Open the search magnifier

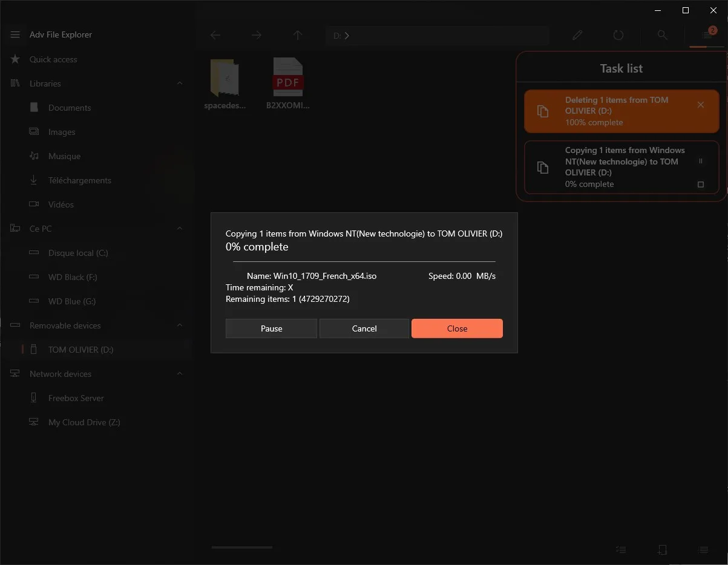pos(663,36)
